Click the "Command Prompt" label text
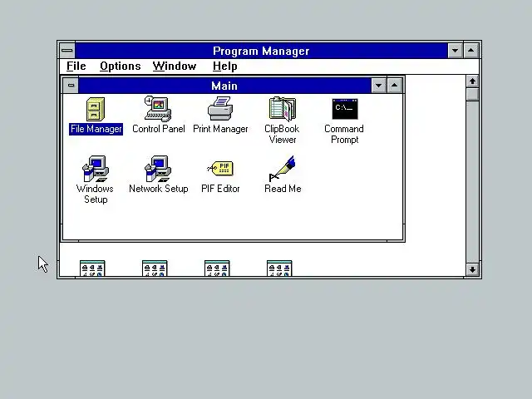Image resolution: width=532 pixels, height=399 pixels. [344, 135]
